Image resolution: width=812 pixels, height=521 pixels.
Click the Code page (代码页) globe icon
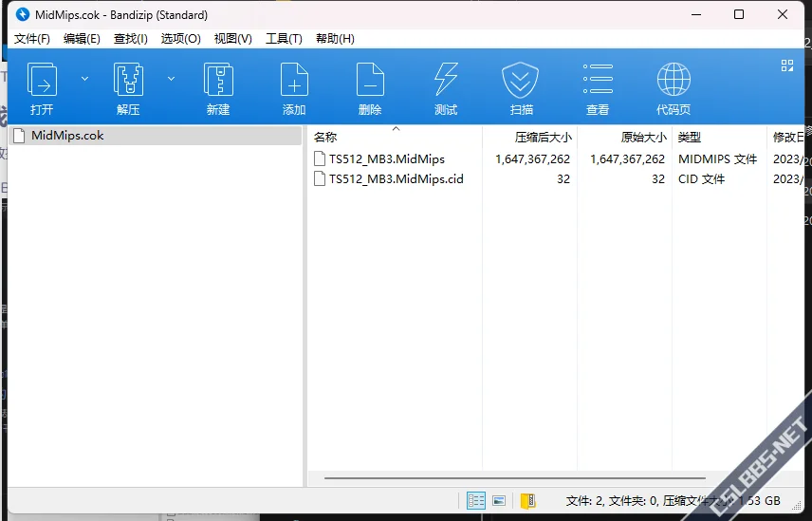(x=674, y=79)
